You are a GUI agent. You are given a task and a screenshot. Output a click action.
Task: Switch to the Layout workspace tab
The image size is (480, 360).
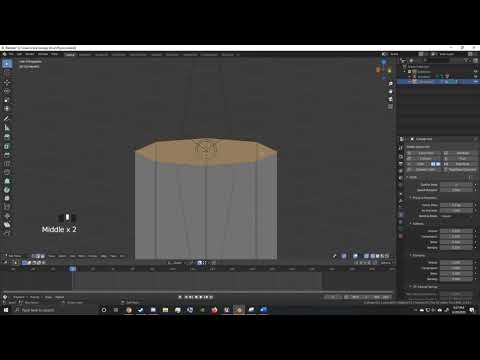pos(70,55)
